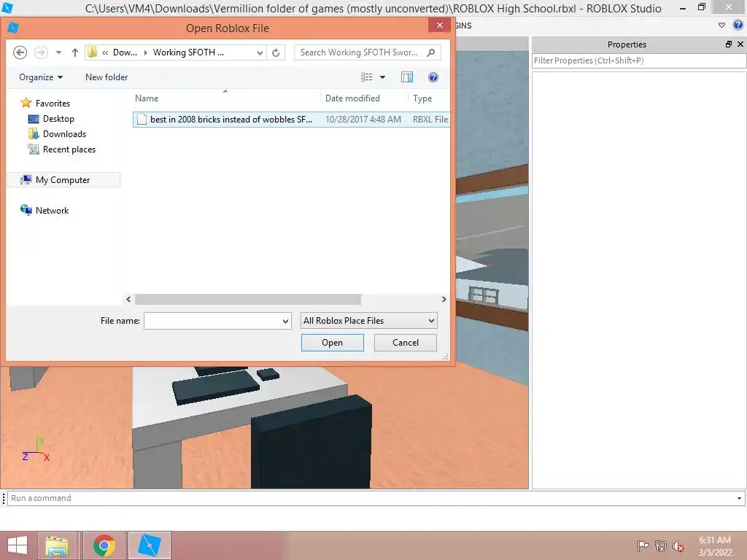Screen dimensions: 747x560
Task: Expand command bar history dropdown
Action: [x=739, y=498]
